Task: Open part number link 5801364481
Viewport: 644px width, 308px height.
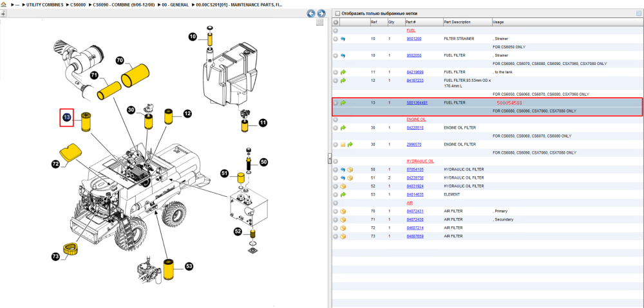Action: tap(417, 102)
